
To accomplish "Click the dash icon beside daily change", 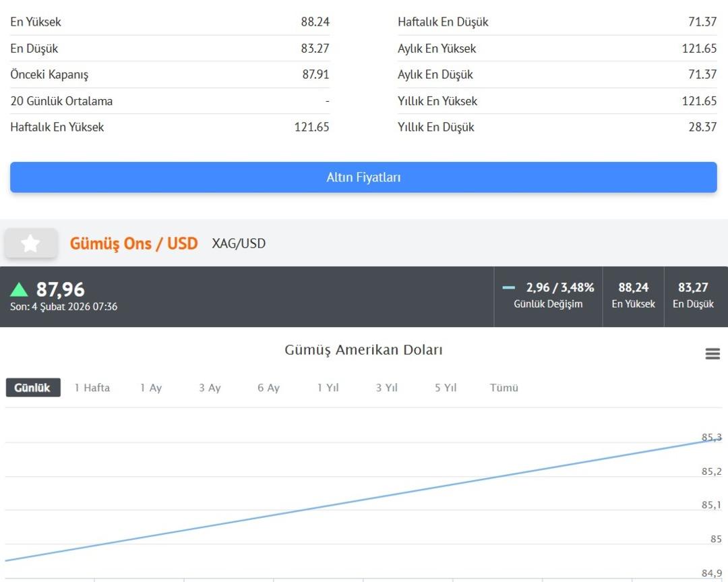I will pos(509,288).
